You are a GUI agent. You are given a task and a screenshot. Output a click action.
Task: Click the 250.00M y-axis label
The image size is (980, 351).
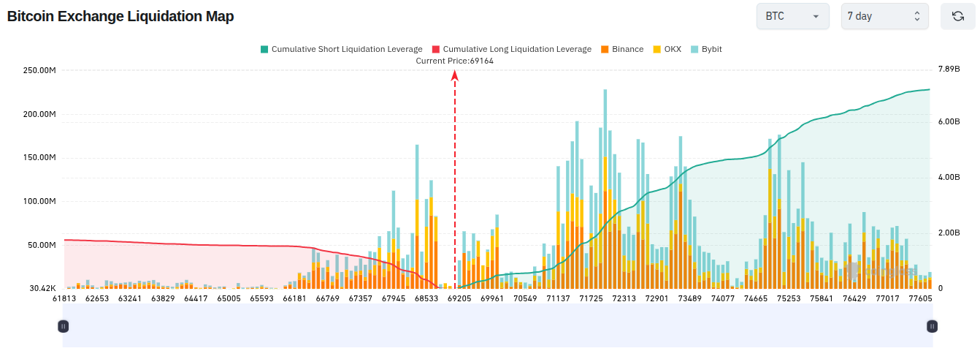(40, 71)
